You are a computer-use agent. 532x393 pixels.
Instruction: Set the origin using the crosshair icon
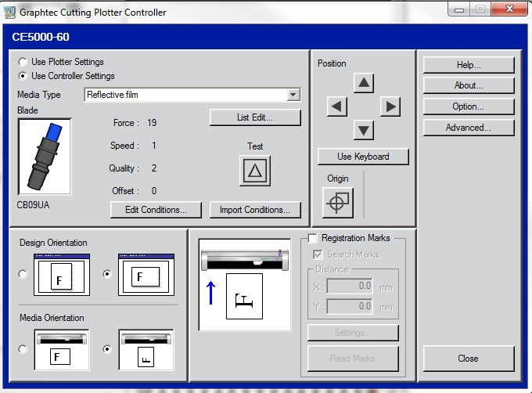338,203
